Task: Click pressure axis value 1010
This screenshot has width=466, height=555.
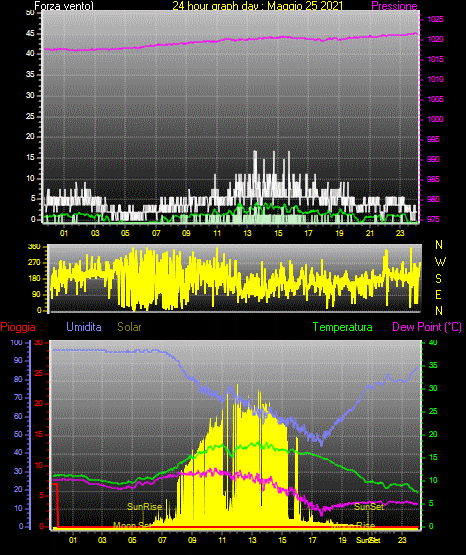Action: [x=435, y=79]
